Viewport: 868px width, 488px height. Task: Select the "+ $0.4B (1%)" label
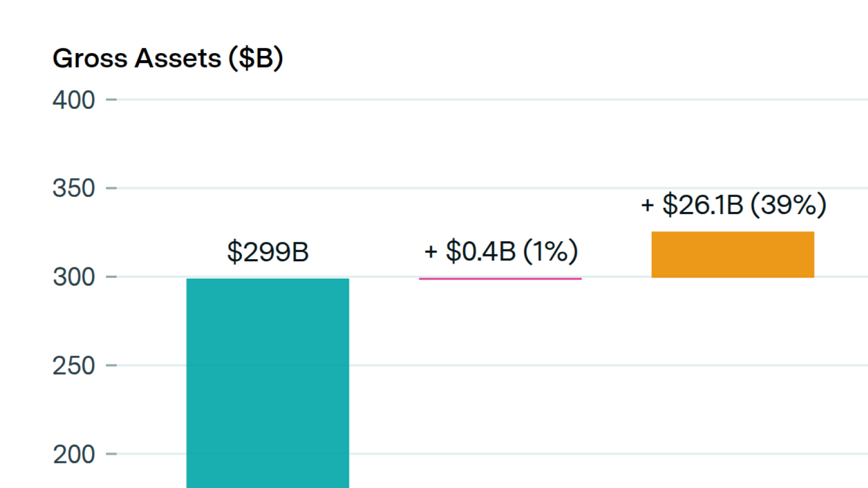pos(501,251)
